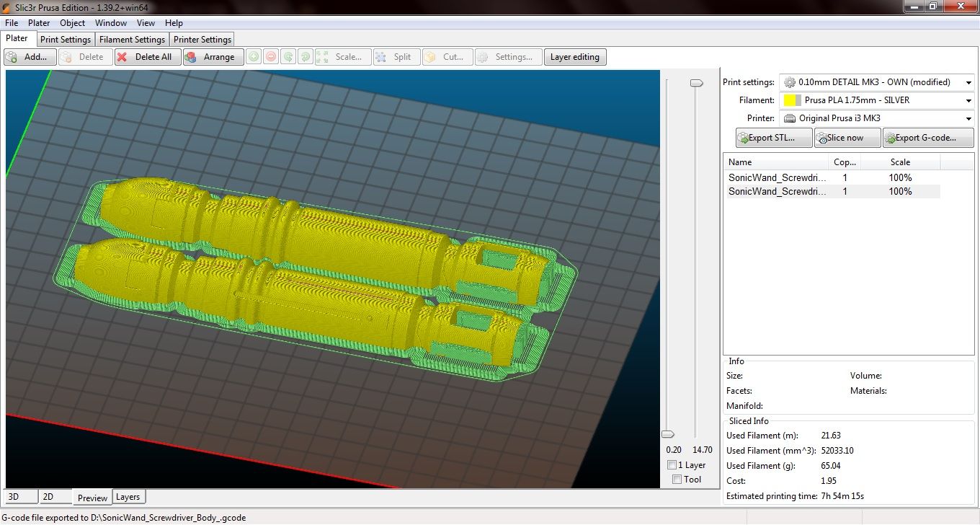Open the Help menu
This screenshot has height=525, width=980.
coord(174,23)
